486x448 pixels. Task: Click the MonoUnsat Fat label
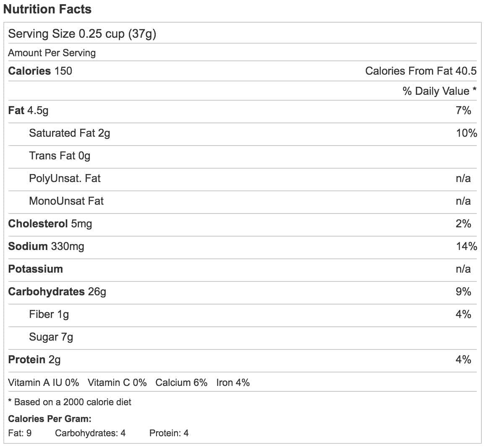coord(66,201)
